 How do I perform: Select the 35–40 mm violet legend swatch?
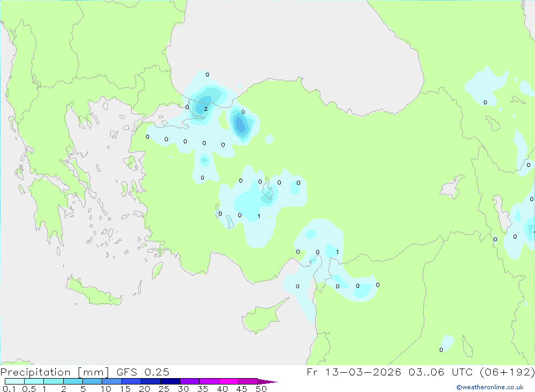click(x=209, y=381)
